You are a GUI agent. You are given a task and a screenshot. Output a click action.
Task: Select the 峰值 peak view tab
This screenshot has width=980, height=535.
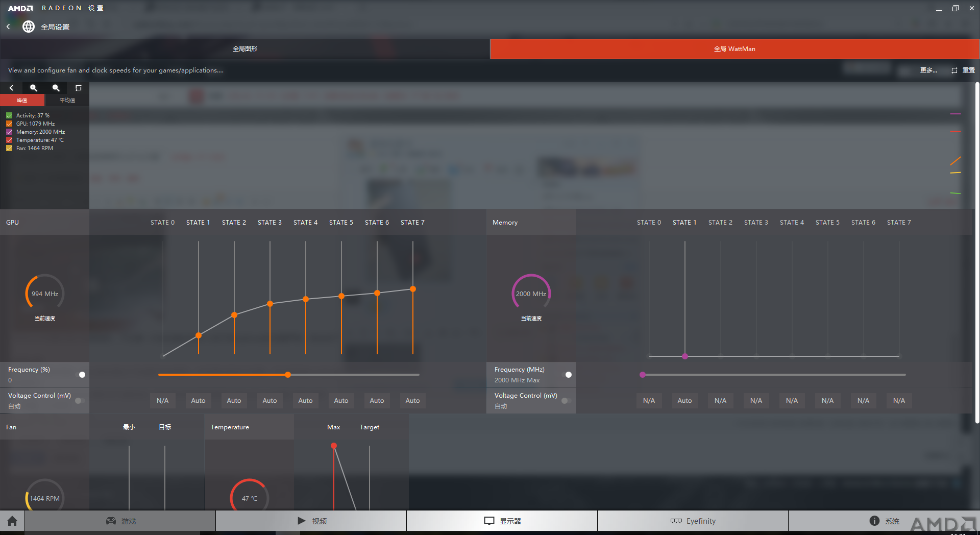(x=22, y=100)
